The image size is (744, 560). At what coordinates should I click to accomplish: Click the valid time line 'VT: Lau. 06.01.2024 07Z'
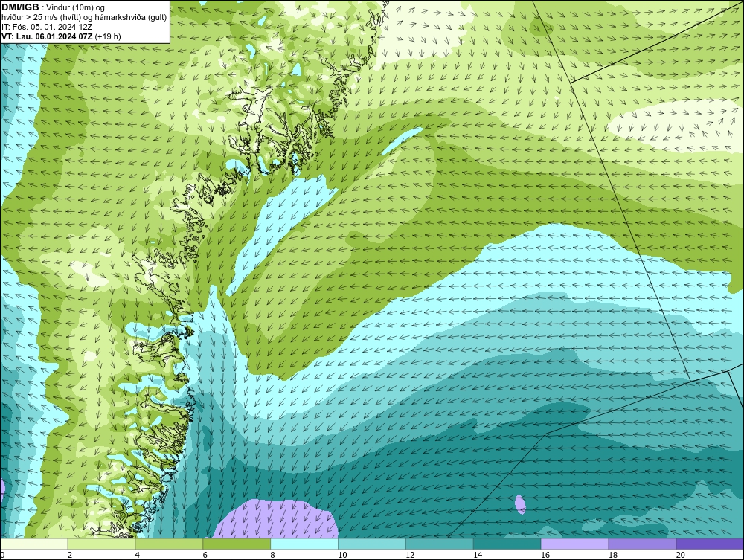tap(48, 36)
